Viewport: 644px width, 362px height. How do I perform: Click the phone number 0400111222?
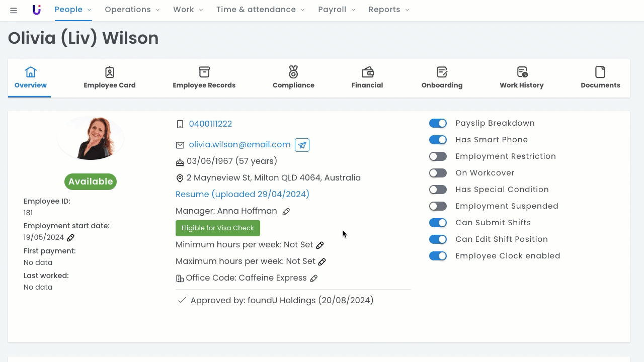click(x=210, y=124)
